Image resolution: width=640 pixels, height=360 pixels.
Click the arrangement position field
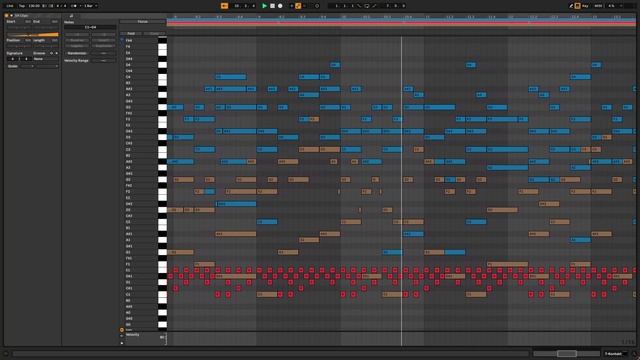tap(245, 6)
